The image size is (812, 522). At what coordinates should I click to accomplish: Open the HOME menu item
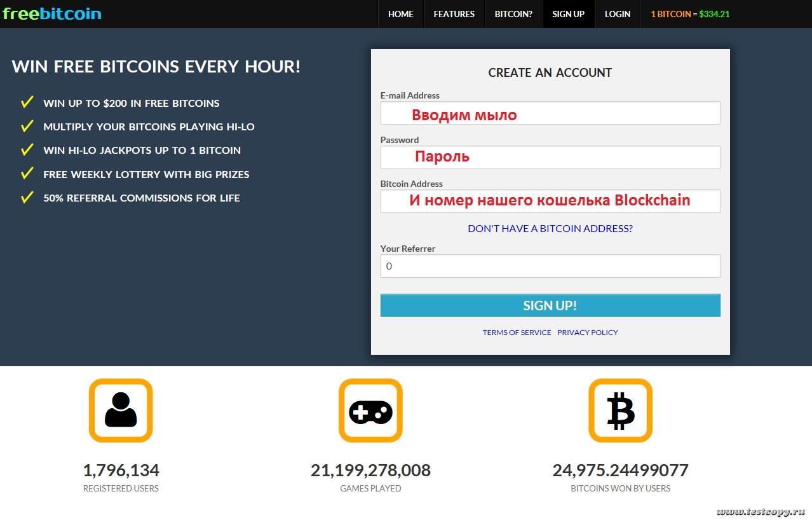[400, 14]
